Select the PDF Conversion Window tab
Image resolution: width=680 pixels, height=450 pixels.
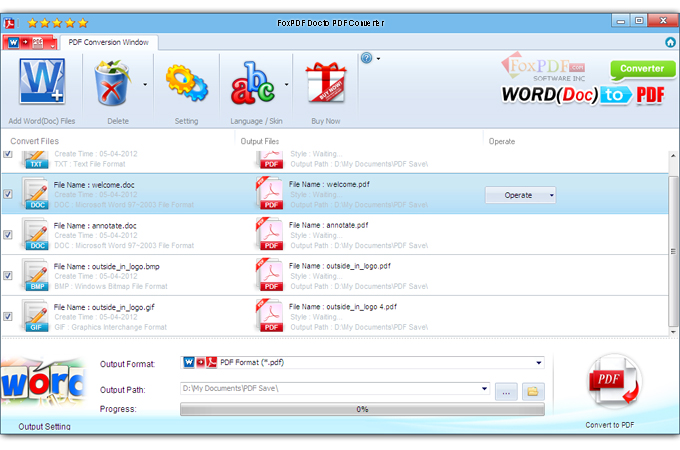pyautogui.click(x=109, y=42)
